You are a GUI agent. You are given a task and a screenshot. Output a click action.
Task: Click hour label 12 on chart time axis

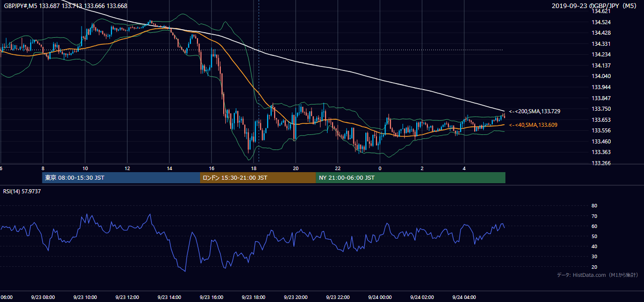click(127, 168)
